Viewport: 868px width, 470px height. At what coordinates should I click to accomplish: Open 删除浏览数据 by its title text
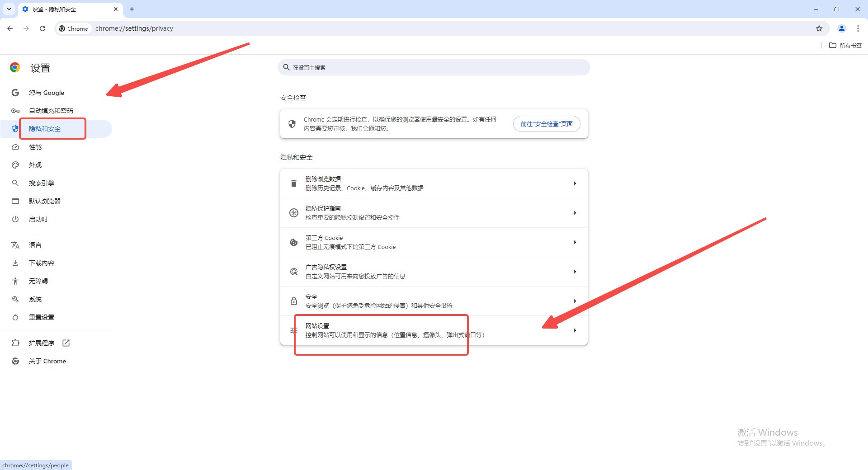[323, 179]
